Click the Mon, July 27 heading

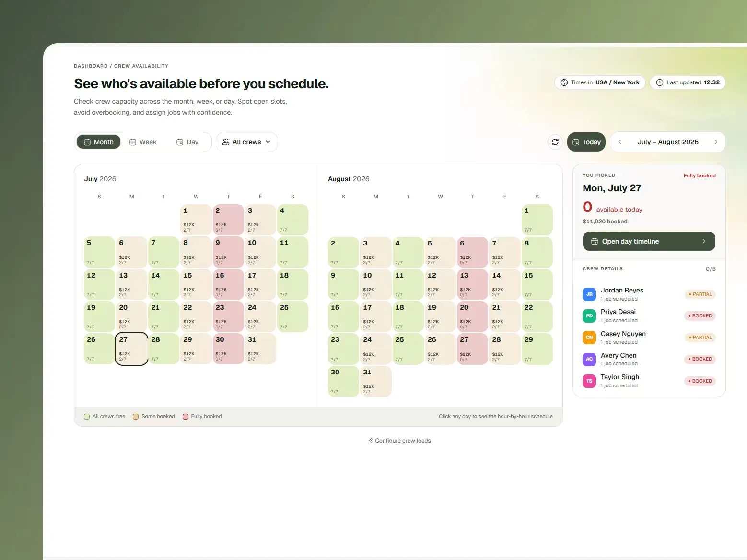(x=612, y=188)
